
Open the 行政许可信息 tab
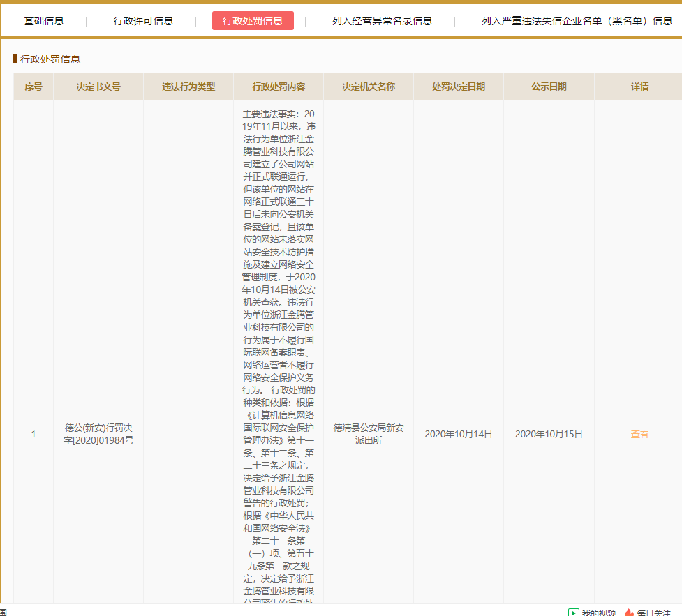click(143, 21)
